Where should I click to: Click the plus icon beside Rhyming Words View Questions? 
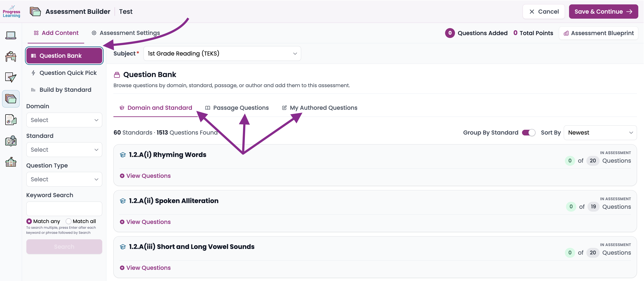click(122, 176)
